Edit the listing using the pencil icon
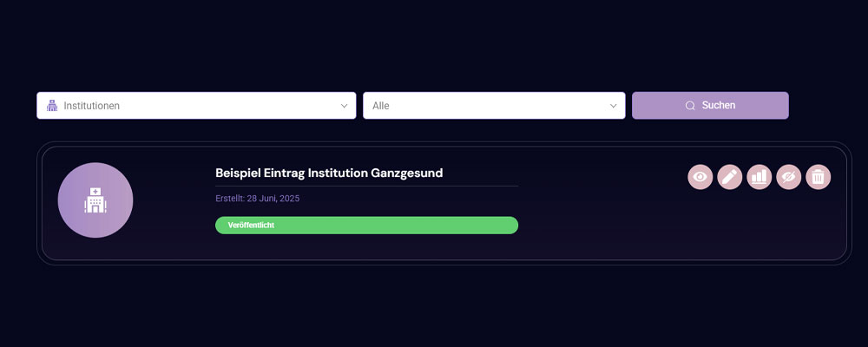 coord(730,177)
